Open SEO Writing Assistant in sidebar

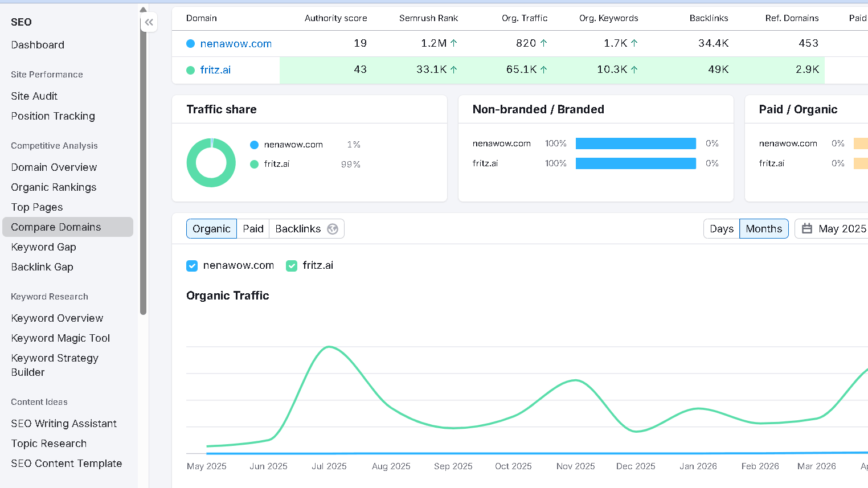64,424
